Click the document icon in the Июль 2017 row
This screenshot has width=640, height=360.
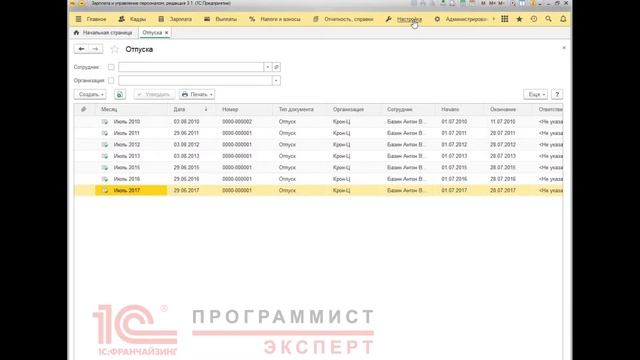click(105, 190)
